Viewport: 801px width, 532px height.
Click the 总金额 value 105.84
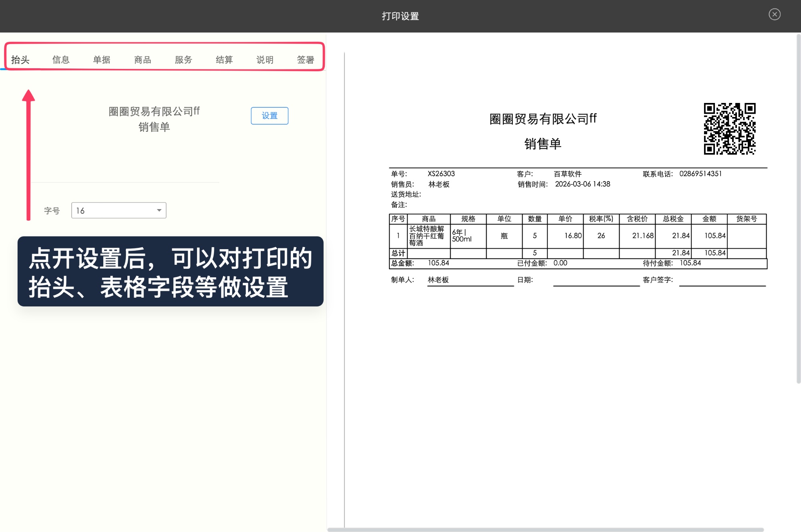tap(438, 263)
